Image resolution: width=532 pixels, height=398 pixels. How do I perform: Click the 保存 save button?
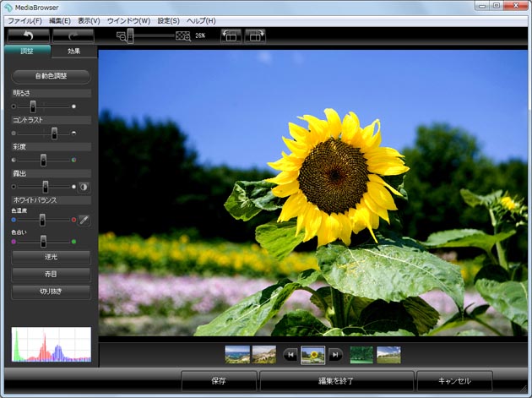tap(219, 381)
